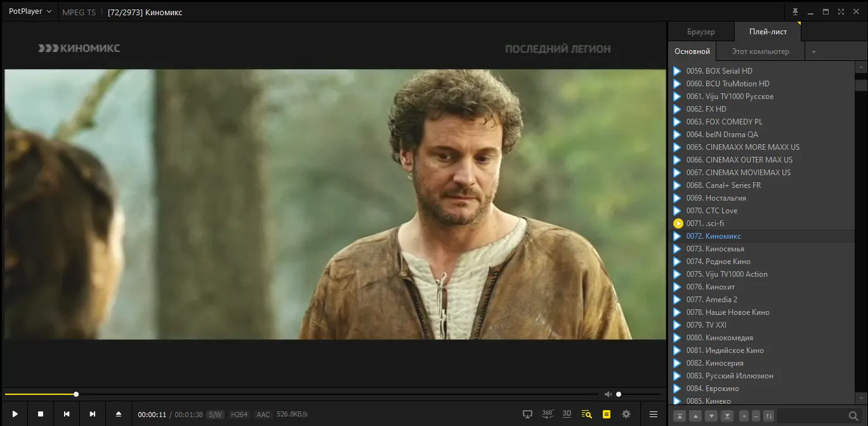This screenshot has width=868, height=426.
Task: Switch to the Плей-лист tab
Action: click(x=768, y=32)
